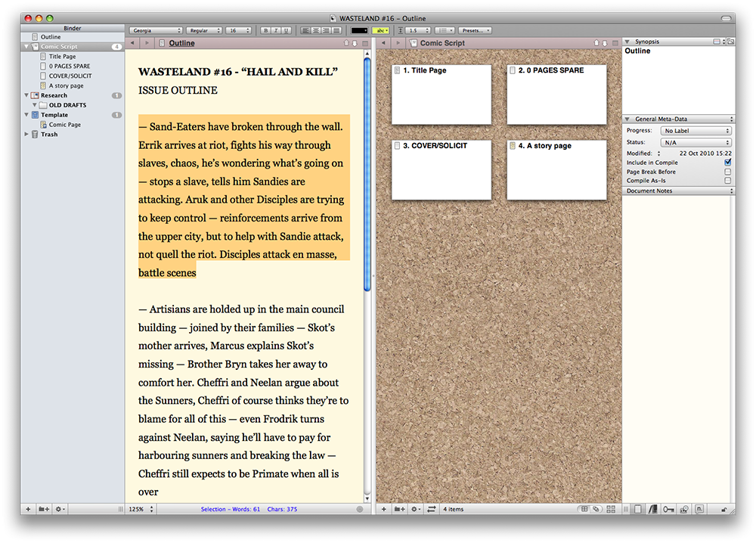Check the Compile As-Is option
756x543 pixels.
pos(727,181)
